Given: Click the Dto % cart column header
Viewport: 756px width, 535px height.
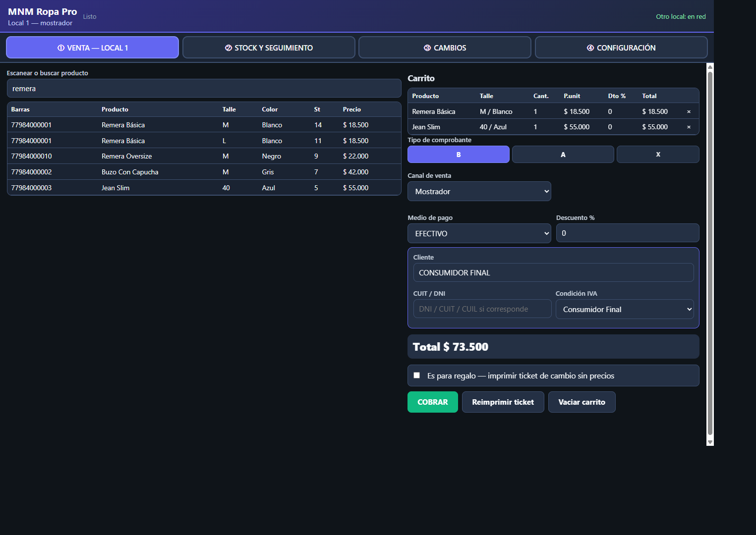Looking at the screenshot, I should (617, 96).
